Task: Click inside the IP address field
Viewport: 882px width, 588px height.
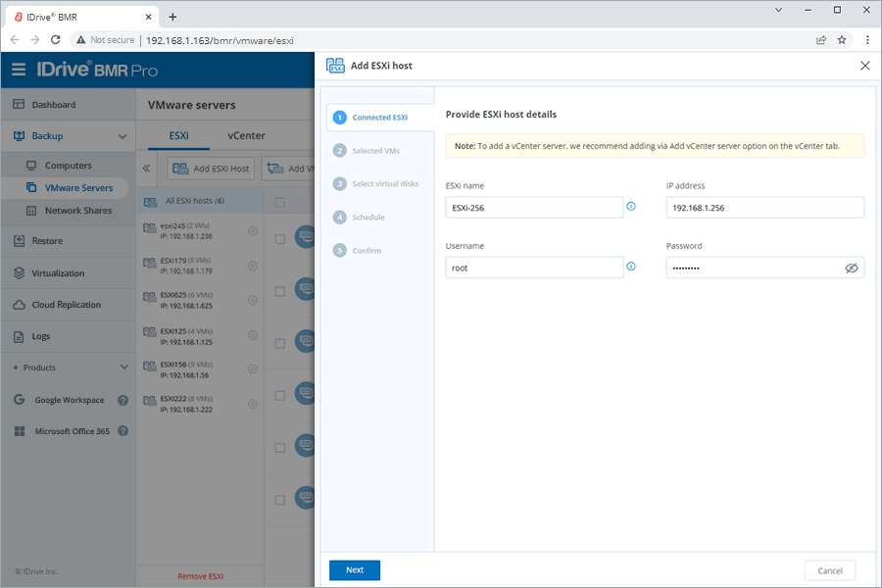Action: tap(764, 207)
